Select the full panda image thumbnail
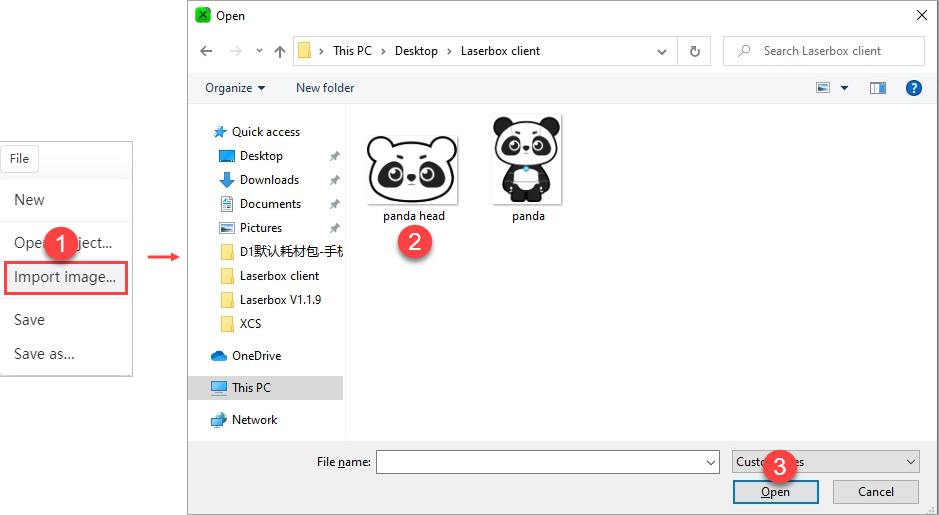Screen dimensions: 939x515 (526, 159)
